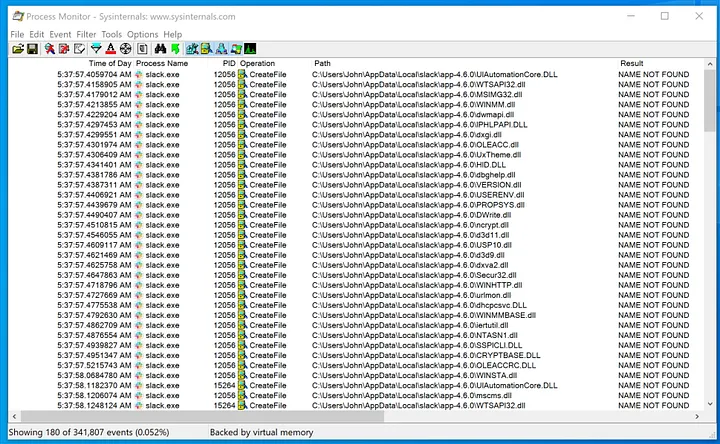
Task: Click the Jump To Object green arrow
Action: coord(174,48)
